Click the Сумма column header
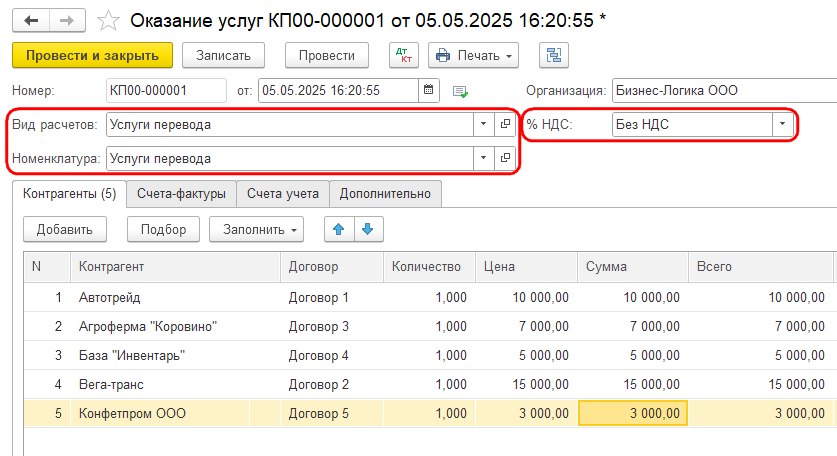 [633, 267]
